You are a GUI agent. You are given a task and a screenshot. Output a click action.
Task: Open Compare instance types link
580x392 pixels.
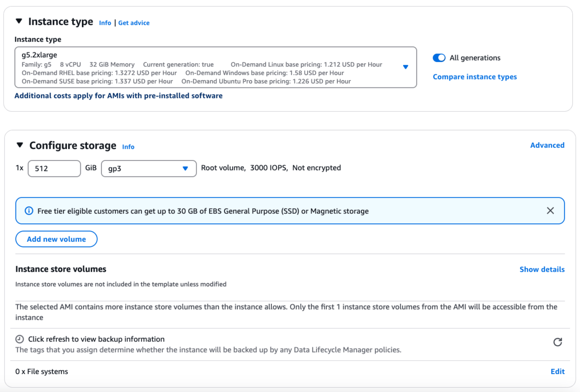(x=474, y=77)
